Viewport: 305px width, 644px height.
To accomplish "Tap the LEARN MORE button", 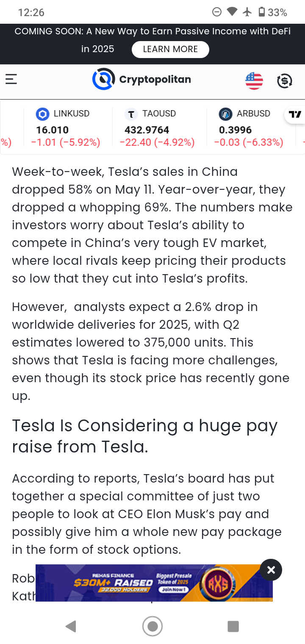I will coord(170,49).
